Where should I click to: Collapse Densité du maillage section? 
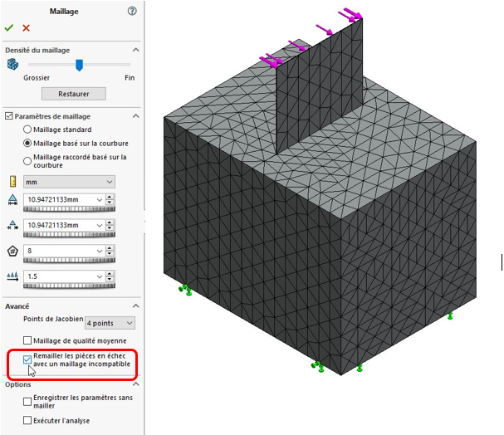coord(136,50)
